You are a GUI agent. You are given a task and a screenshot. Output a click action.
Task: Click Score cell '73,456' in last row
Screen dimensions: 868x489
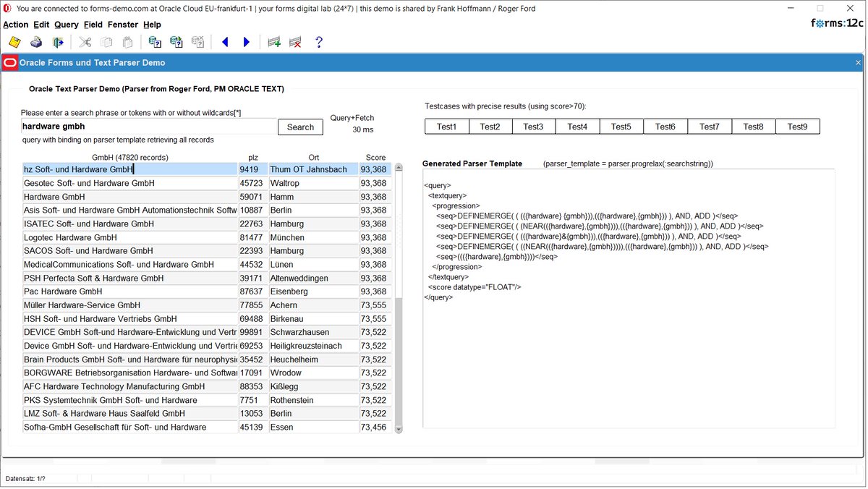pos(375,428)
